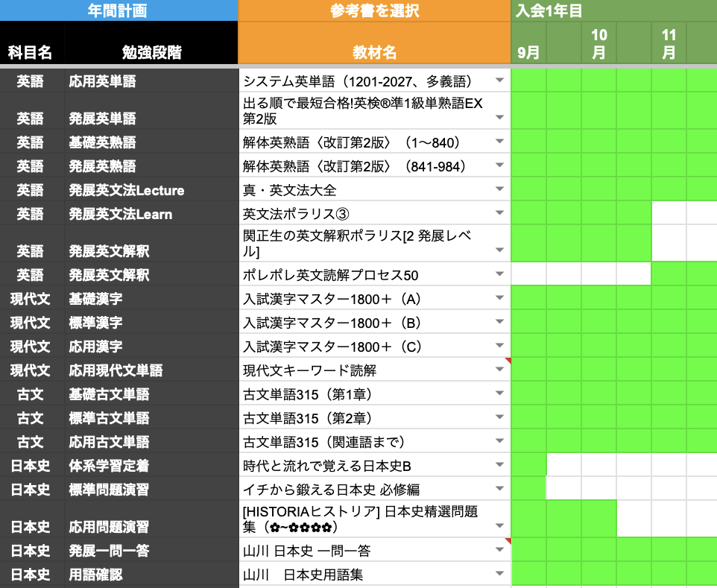Open dropdown for 古文単語315（関連語まで）
This screenshot has height=588, width=717.
[x=499, y=440]
